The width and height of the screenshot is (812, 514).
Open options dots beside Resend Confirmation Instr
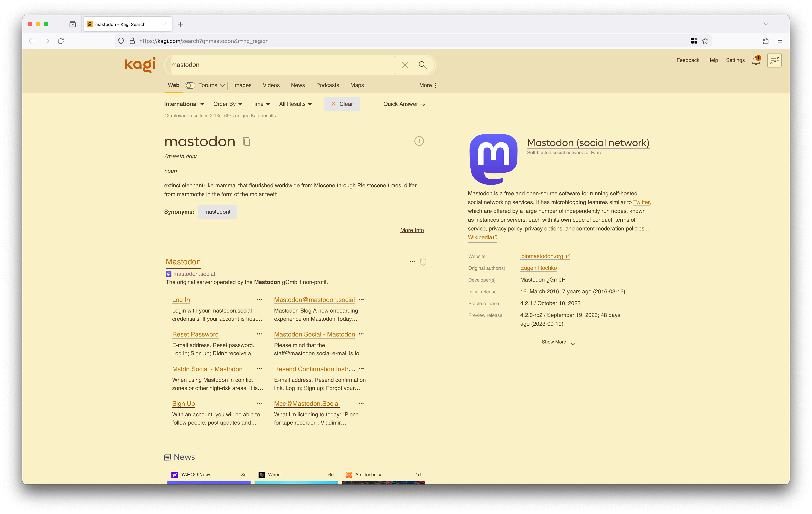(x=361, y=369)
